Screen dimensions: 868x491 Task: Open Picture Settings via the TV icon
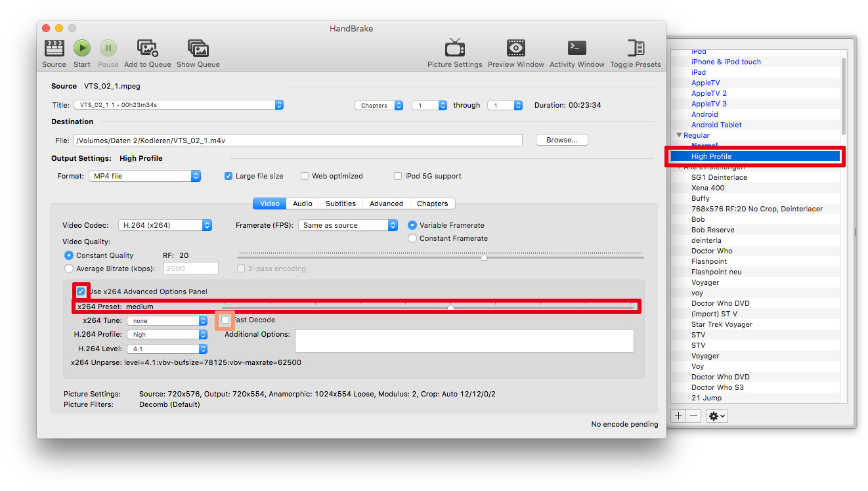tap(454, 48)
